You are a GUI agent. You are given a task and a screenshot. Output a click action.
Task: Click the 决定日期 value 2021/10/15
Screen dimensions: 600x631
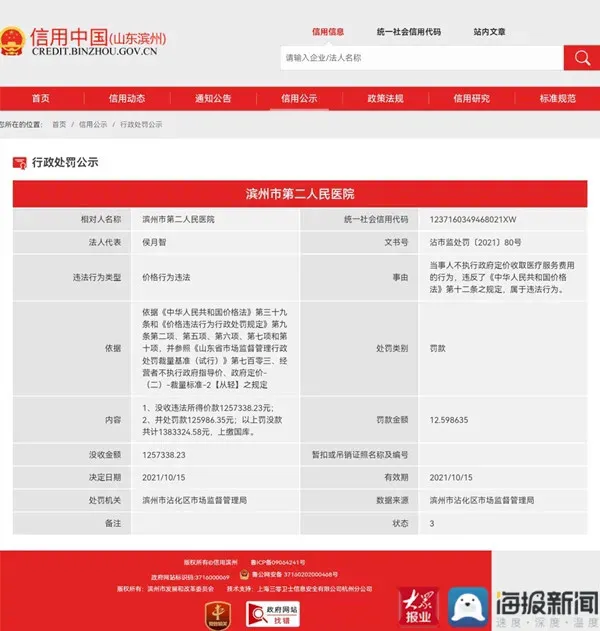pos(164,478)
